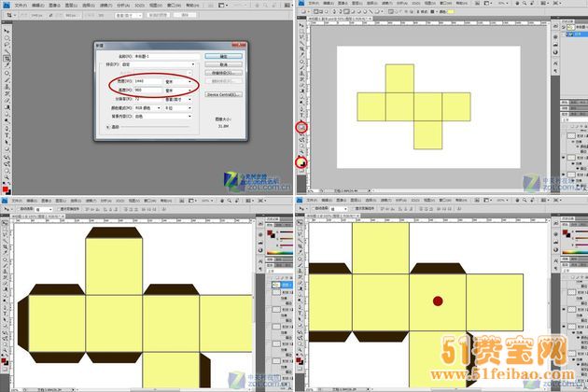Click the red-circled foreground color swatch

pyautogui.click(x=301, y=162)
